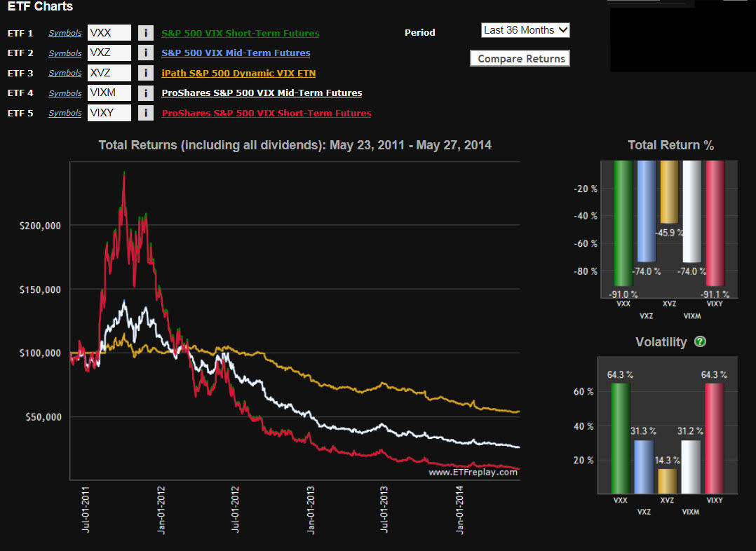
Task: Click the green Volatility help icon
Action: tap(700, 342)
